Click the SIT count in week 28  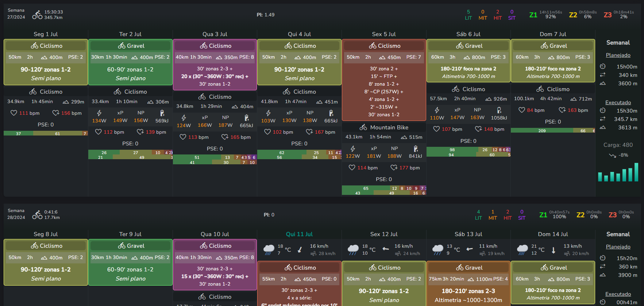522,215
